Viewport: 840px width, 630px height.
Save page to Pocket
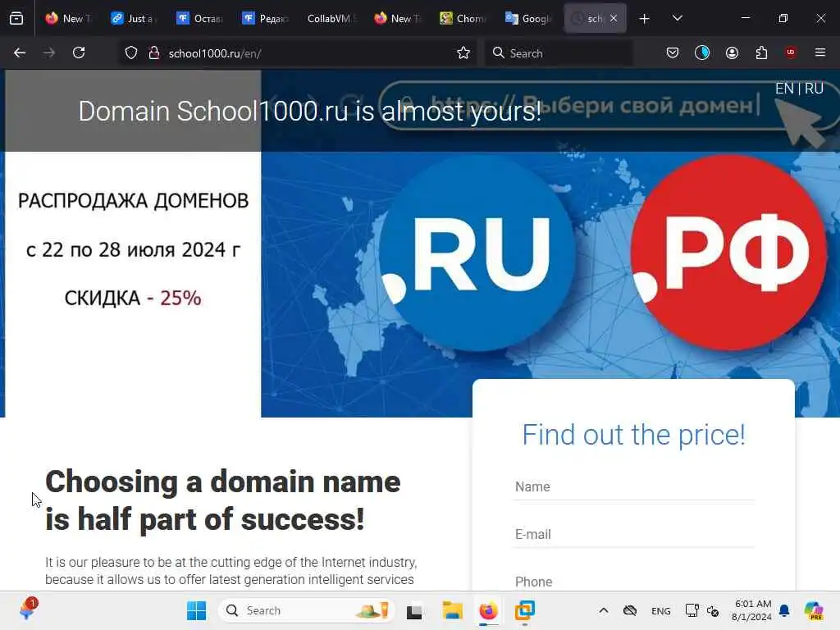(673, 53)
